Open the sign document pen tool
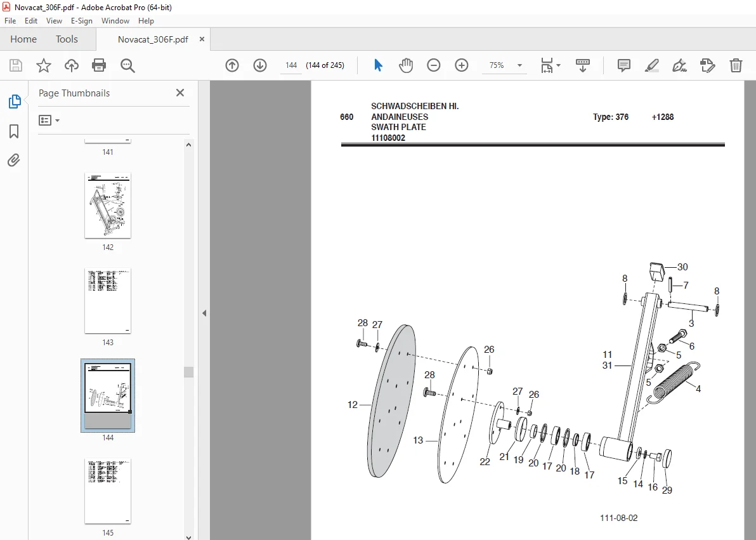Viewport: 756px width, 540px height. click(679, 65)
